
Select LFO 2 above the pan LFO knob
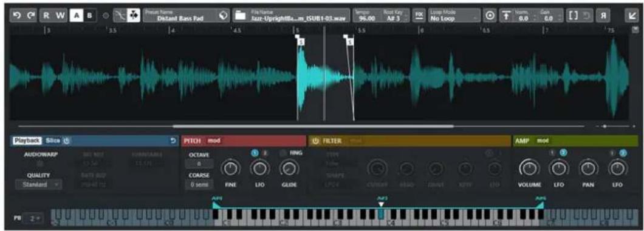pos(623,153)
